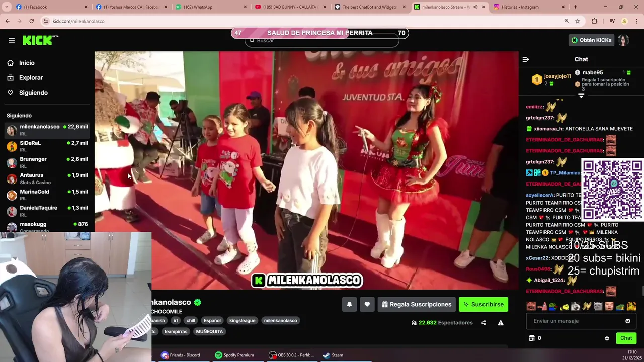Image resolution: width=644 pixels, height=362 pixels.
Task: Click the Buscar search field
Action: (x=322, y=40)
